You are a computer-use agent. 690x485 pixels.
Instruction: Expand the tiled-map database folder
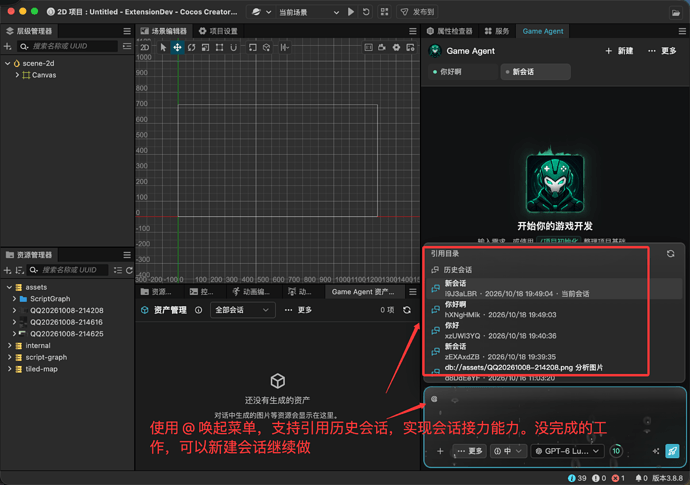[x=9, y=369]
